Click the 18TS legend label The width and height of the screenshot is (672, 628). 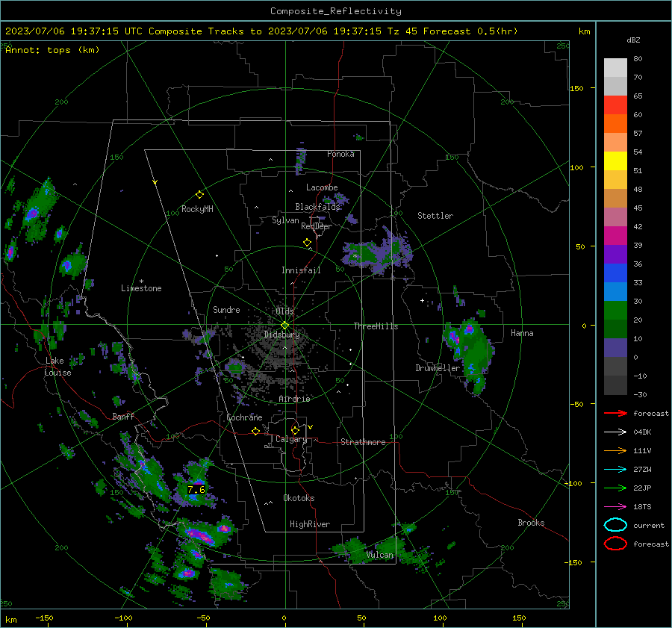click(642, 507)
